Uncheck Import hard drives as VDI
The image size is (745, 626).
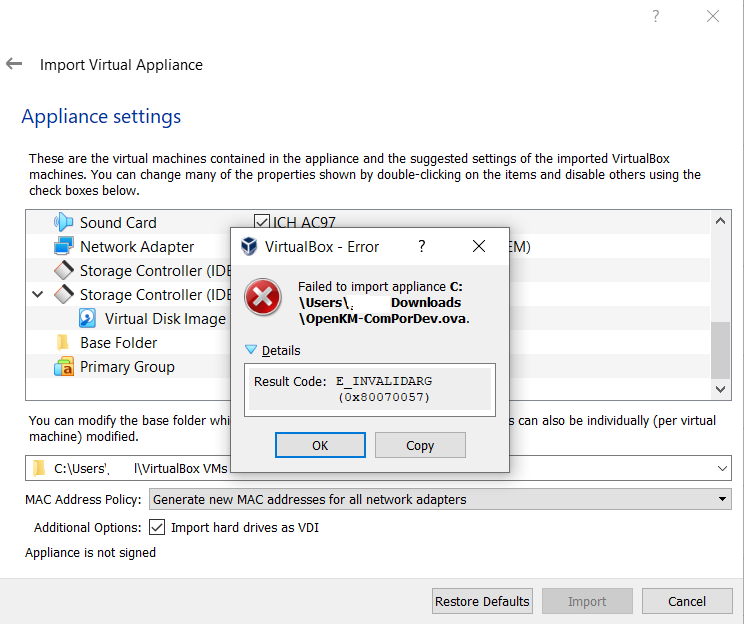[157, 527]
